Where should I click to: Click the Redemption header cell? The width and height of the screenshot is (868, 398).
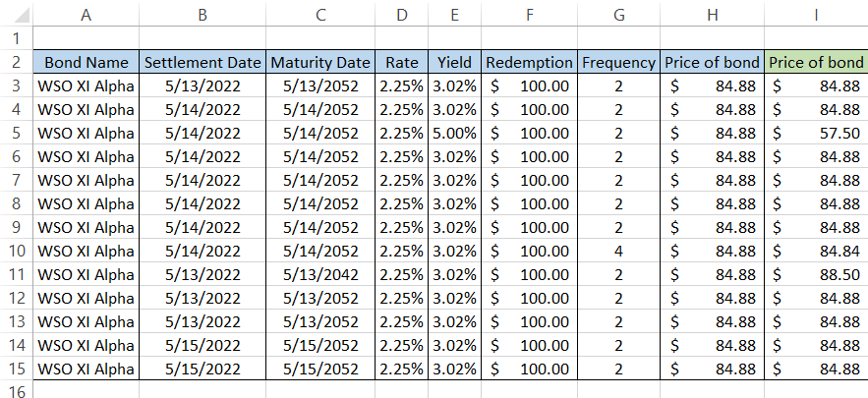pyautogui.click(x=528, y=62)
